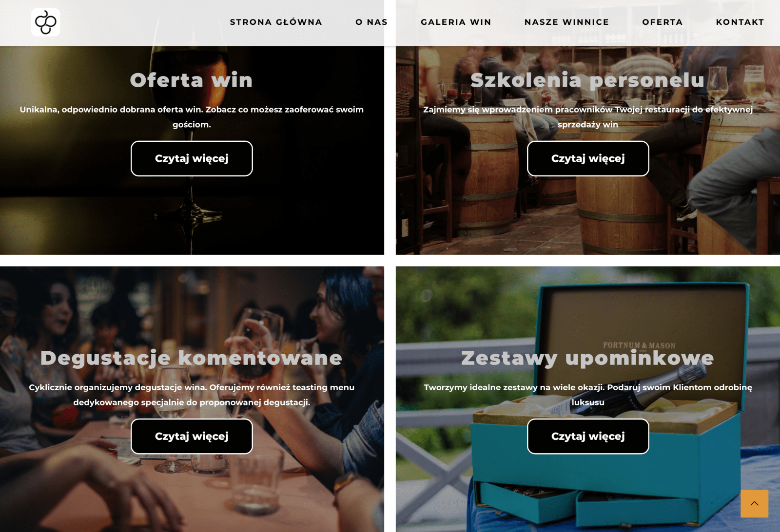Navigate to the Kontakt page
The width and height of the screenshot is (780, 532).
coord(740,22)
